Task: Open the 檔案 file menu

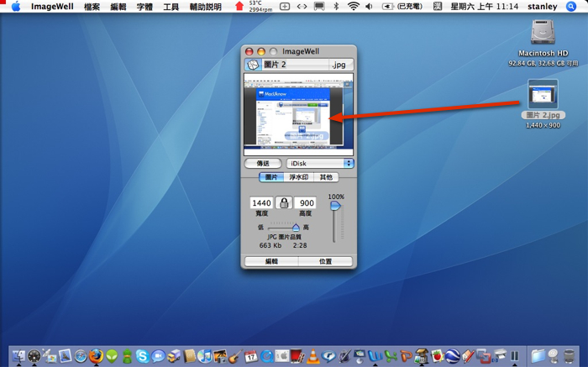Action: pyautogui.click(x=92, y=7)
